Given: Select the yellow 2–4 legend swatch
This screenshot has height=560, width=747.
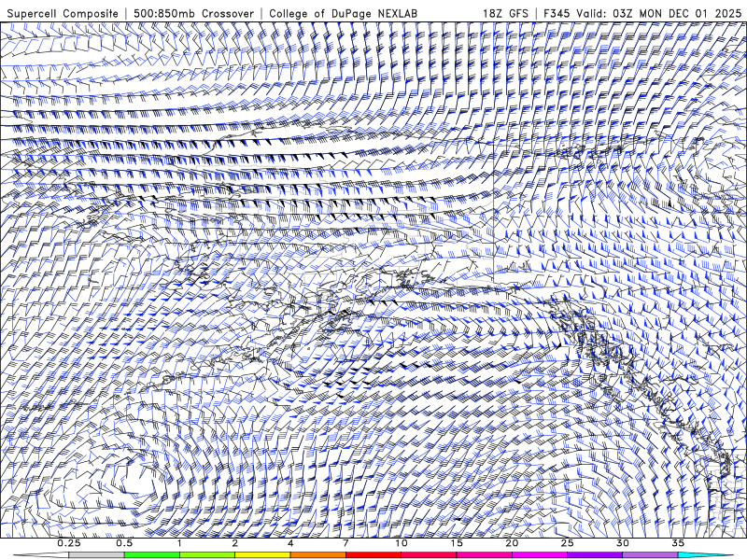Looking at the screenshot, I should coord(262,555).
